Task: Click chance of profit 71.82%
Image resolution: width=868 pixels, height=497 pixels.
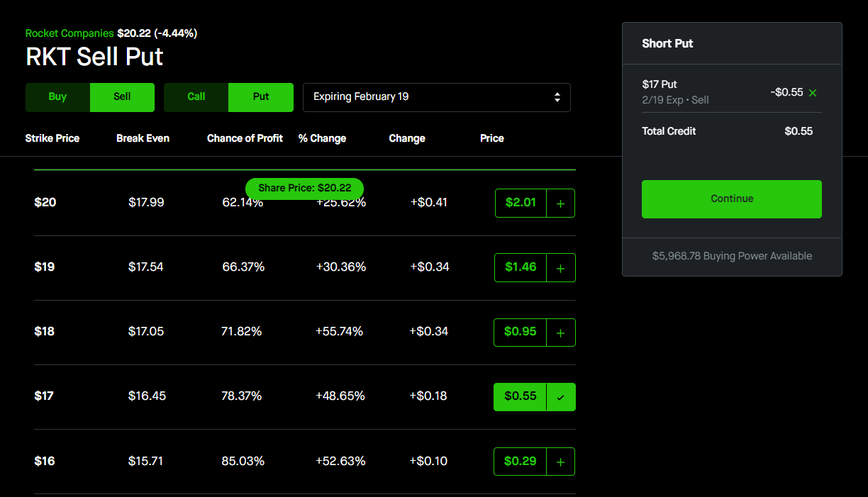Action: [242, 332]
